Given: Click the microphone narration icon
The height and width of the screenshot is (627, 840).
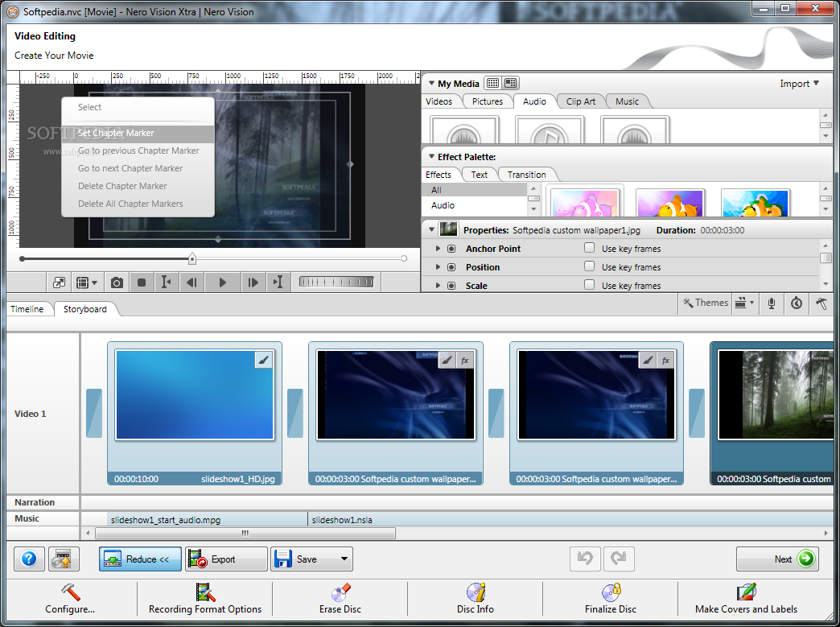Looking at the screenshot, I should coord(772,303).
